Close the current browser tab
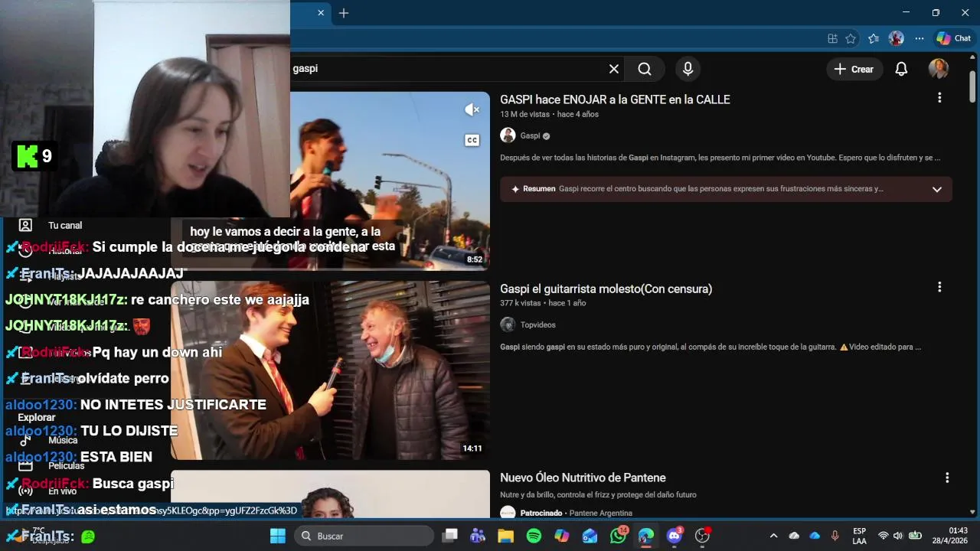 point(321,13)
